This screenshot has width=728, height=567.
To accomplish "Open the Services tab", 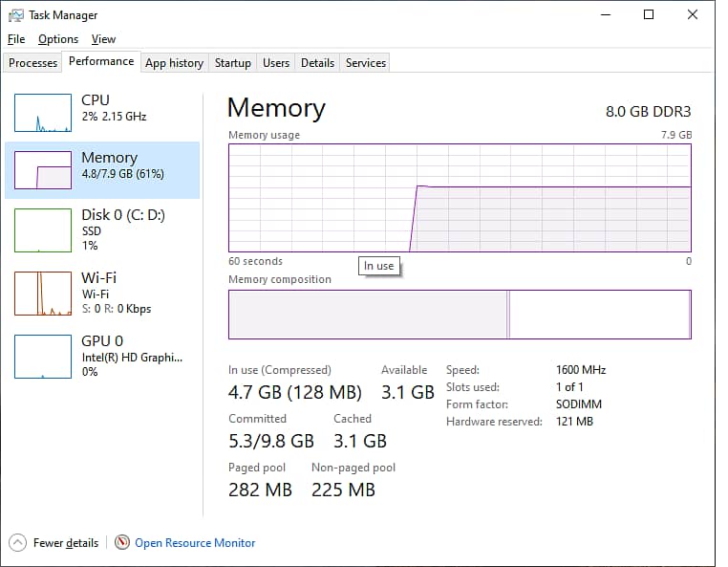I will pyautogui.click(x=366, y=63).
